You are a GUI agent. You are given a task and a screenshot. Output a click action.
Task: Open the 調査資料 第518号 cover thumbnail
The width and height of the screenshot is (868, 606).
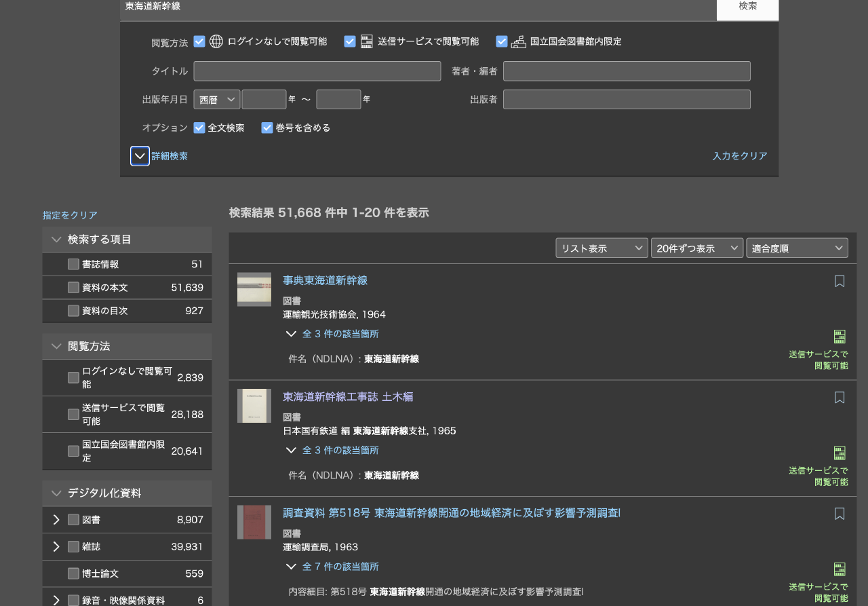pos(254,522)
